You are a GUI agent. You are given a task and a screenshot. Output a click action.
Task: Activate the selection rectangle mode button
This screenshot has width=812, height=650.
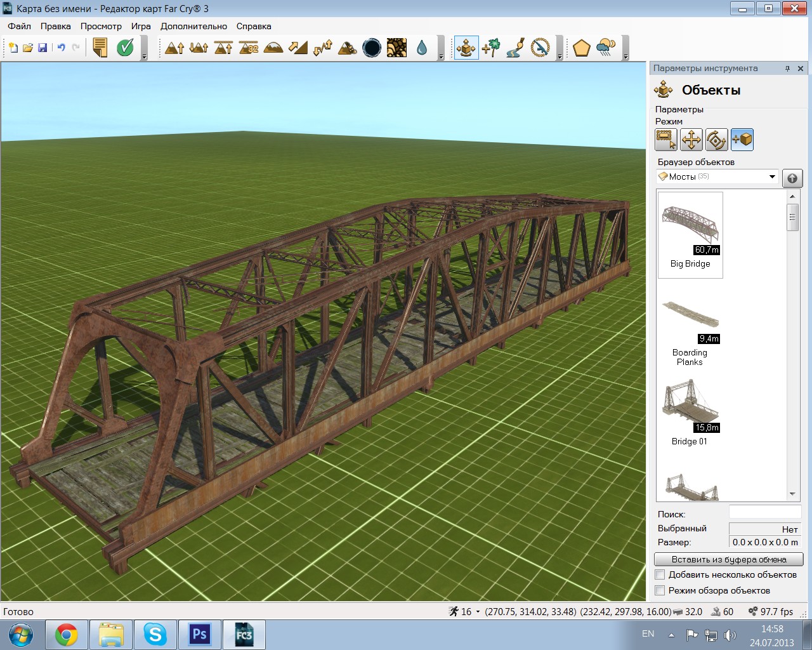coord(665,140)
